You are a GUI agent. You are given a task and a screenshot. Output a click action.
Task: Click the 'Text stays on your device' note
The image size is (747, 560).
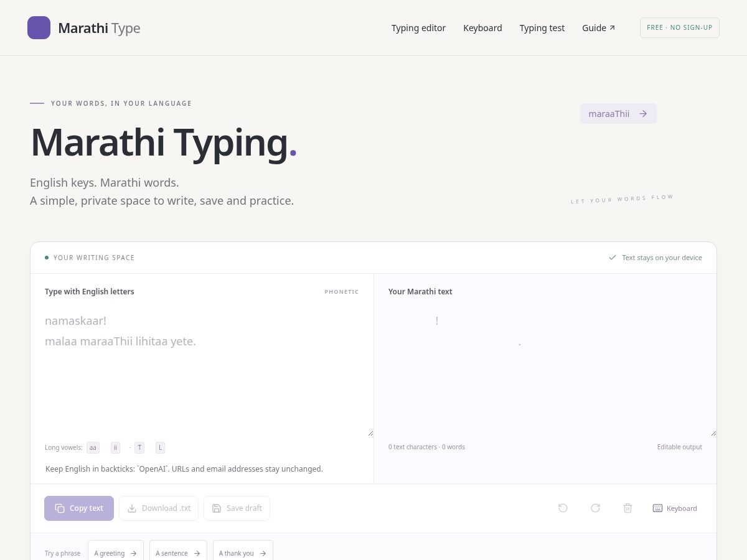pos(655,258)
